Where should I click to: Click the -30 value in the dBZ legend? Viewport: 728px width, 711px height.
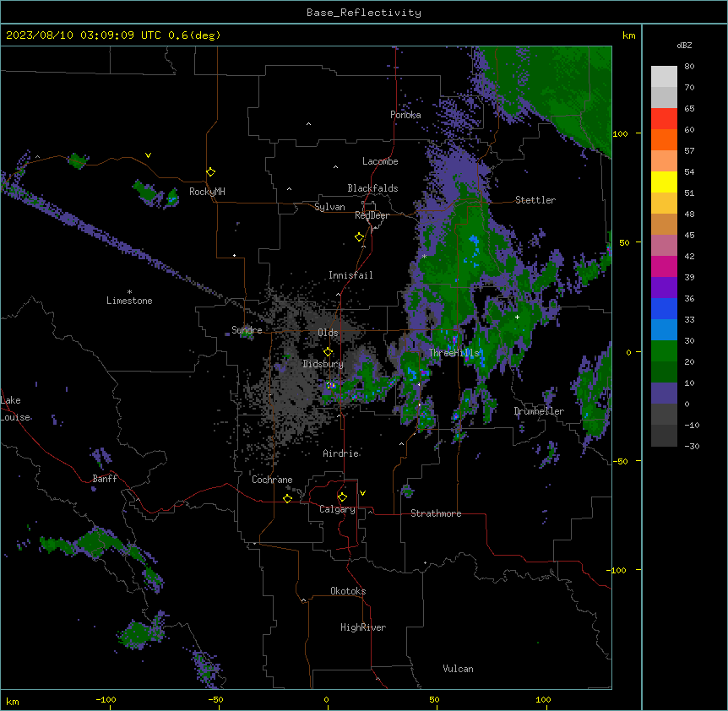coord(692,447)
